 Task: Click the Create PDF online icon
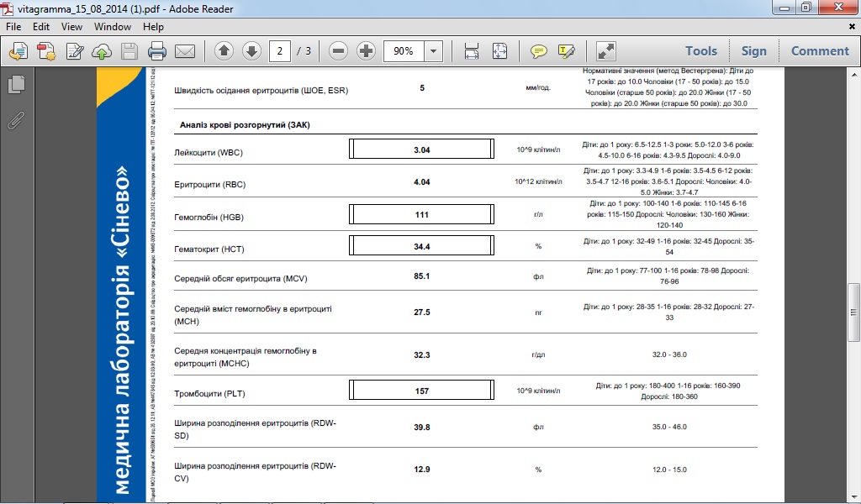point(18,51)
